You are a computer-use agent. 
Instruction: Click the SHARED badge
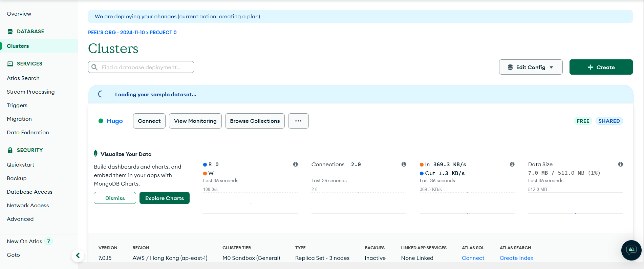(609, 121)
